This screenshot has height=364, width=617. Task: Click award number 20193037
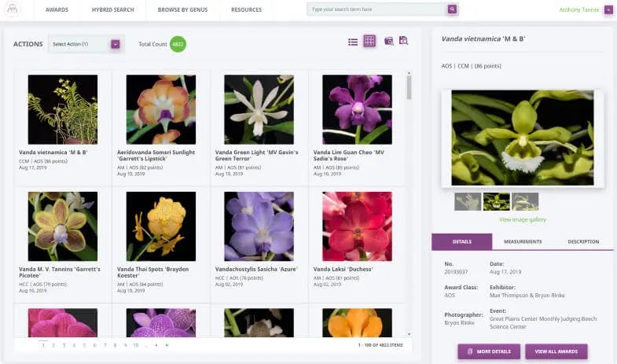point(456,272)
